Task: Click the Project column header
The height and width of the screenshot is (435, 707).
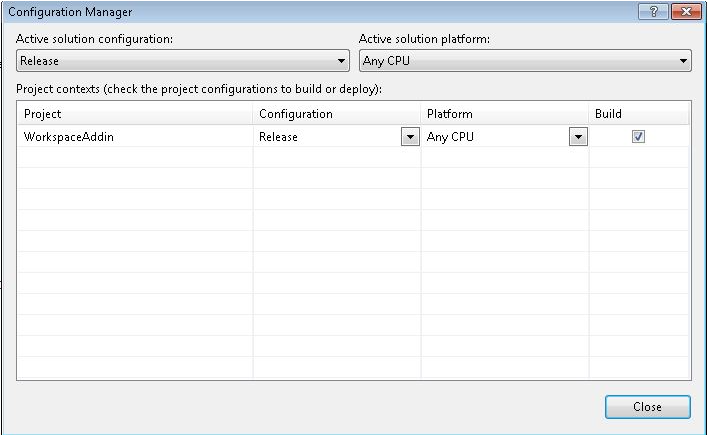Action: coord(135,114)
